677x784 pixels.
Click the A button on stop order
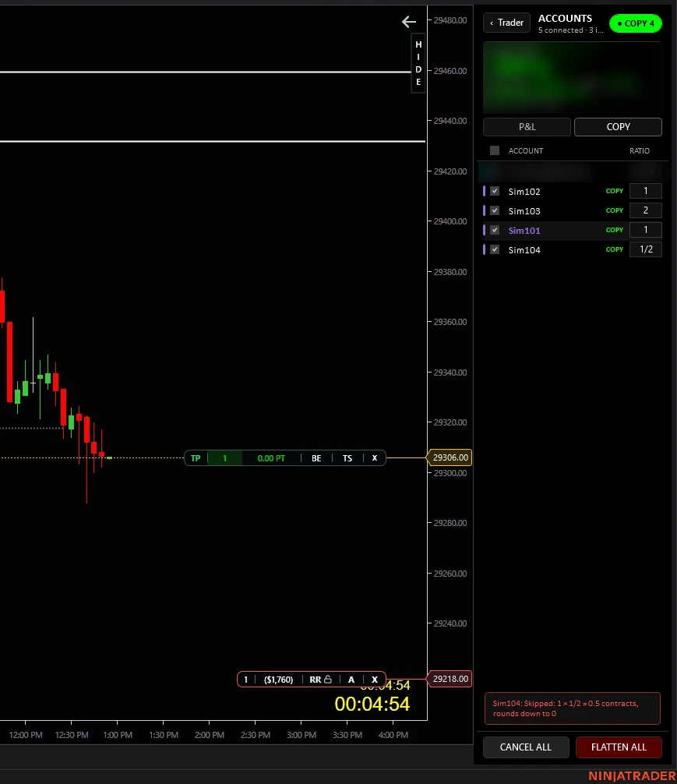click(x=351, y=680)
